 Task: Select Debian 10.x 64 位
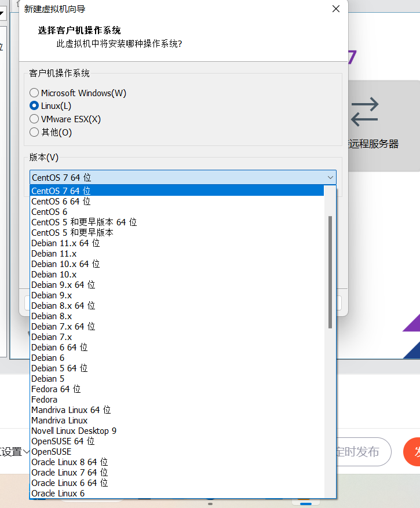(x=177, y=264)
